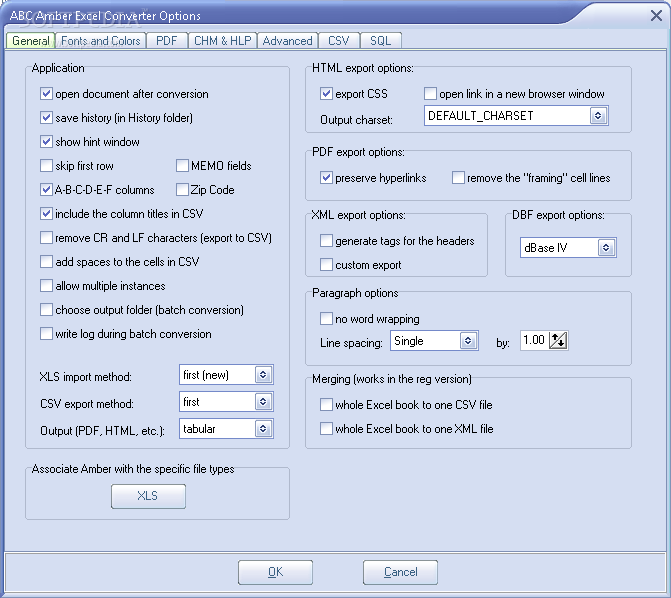Enable the Zip Code checkbox

[x=182, y=190]
